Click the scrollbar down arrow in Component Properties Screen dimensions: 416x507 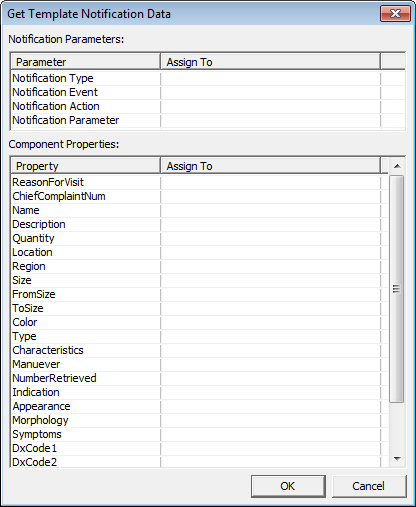pos(397,459)
